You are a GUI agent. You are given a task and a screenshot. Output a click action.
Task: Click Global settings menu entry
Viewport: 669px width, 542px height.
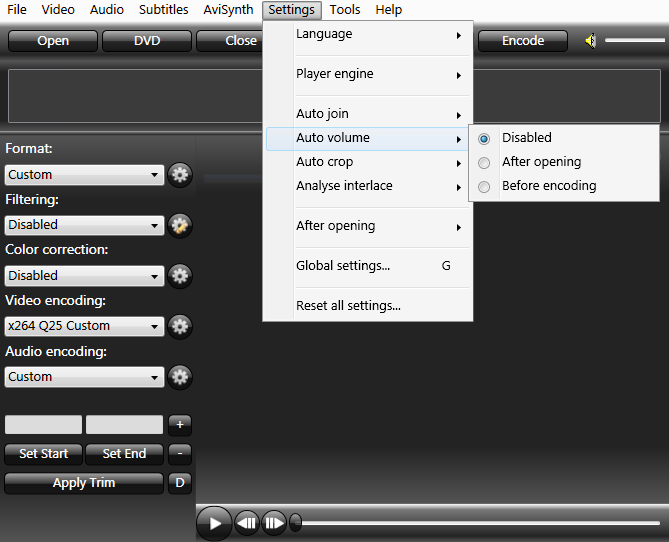point(343,266)
